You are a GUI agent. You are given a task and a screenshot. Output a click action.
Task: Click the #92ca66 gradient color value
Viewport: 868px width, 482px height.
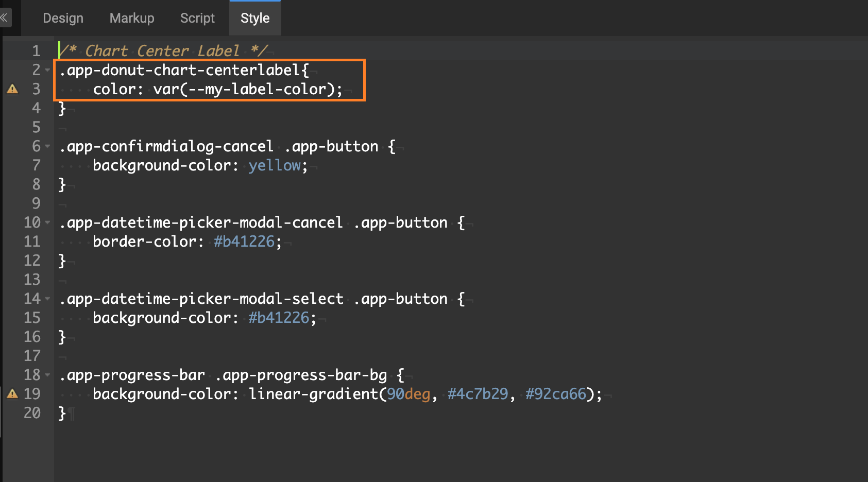(x=556, y=393)
